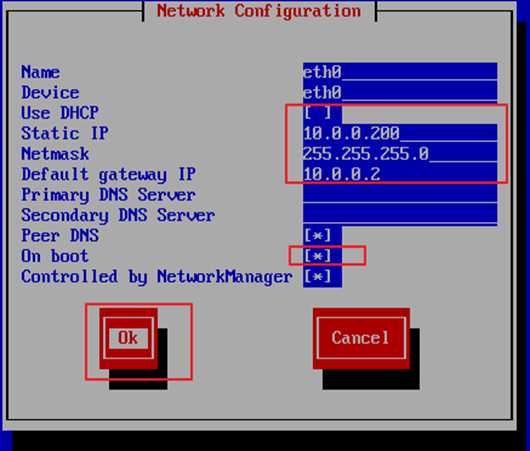Click the 'Static IP' label
The height and width of the screenshot is (451, 530).
coord(65,133)
